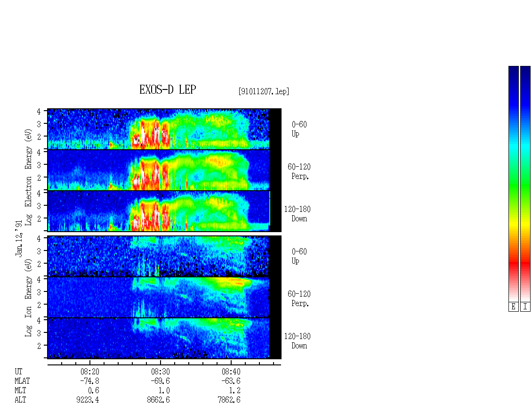Screen dimensions: 532x412
Task: Click the Log Electron Energy (eV) axis label
Action: click(29, 177)
